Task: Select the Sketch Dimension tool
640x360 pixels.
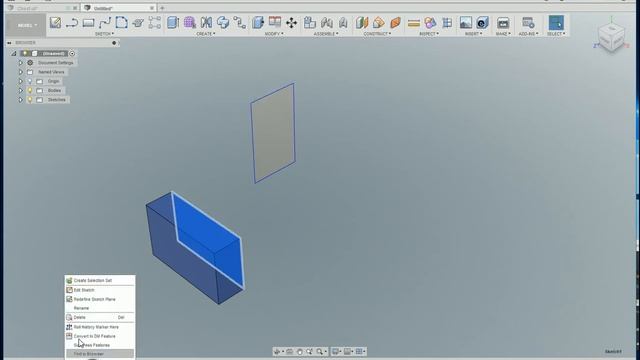Action: 154,22
